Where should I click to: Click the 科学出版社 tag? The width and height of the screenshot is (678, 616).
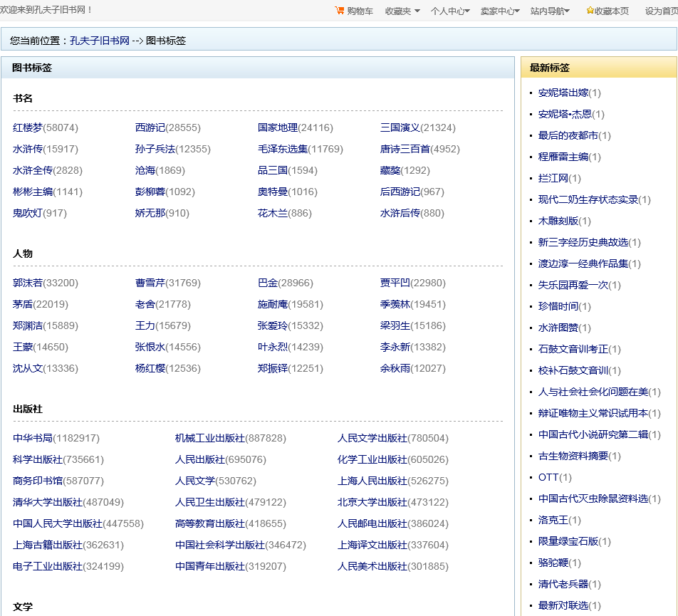point(38,459)
